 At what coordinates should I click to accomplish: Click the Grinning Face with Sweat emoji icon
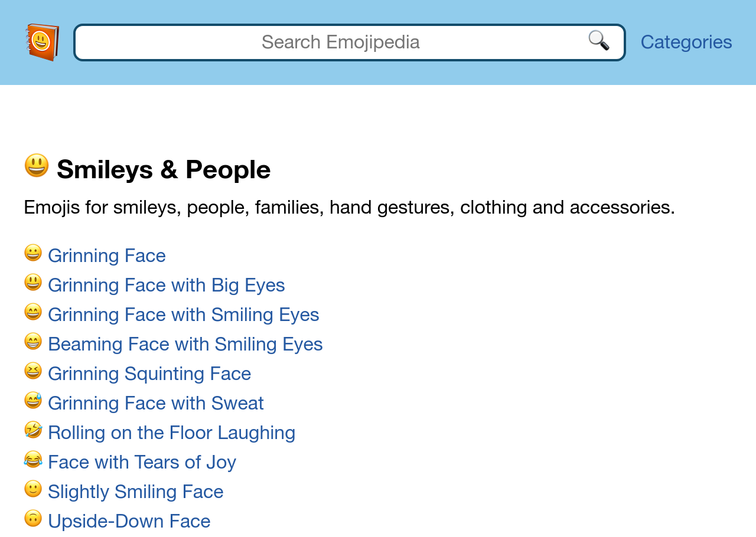pyautogui.click(x=33, y=401)
